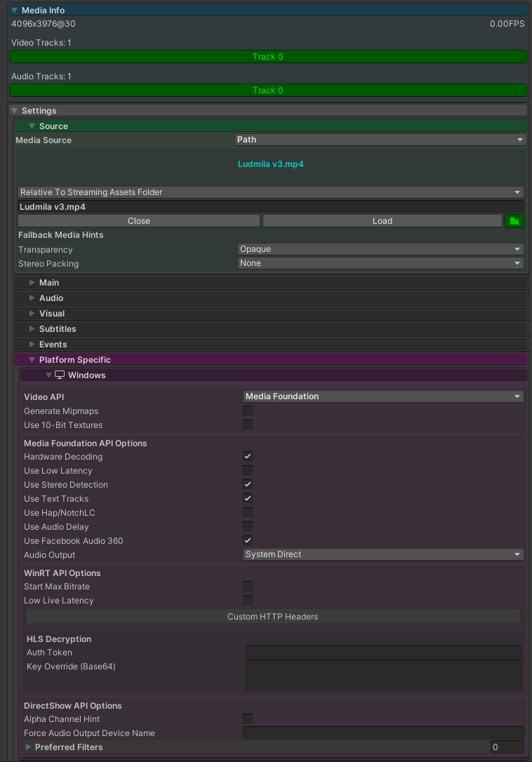Open the Video API dropdown
Screen dimensions: 532x762
coord(383,396)
